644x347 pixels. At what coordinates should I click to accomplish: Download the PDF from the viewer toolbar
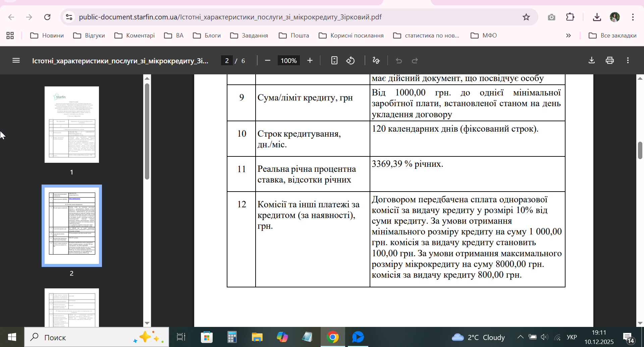coord(592,61)
